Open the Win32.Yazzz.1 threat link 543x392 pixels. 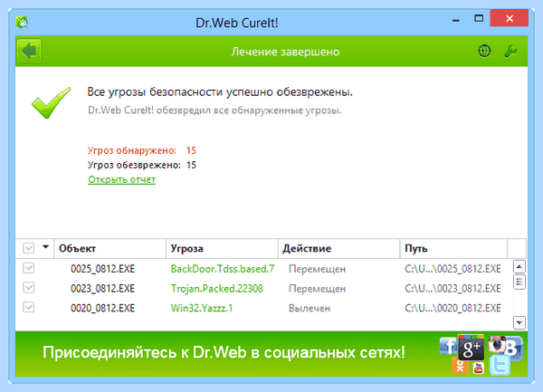point(202,308)
